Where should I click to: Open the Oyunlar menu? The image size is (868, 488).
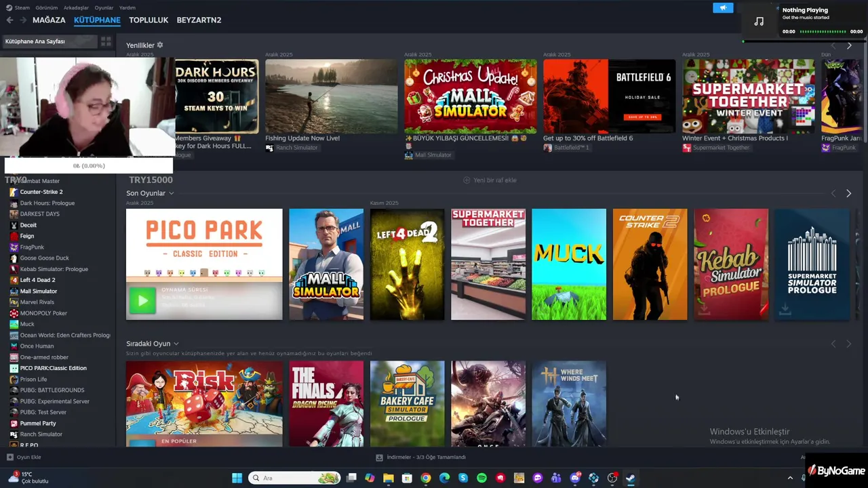click(104, 7)
